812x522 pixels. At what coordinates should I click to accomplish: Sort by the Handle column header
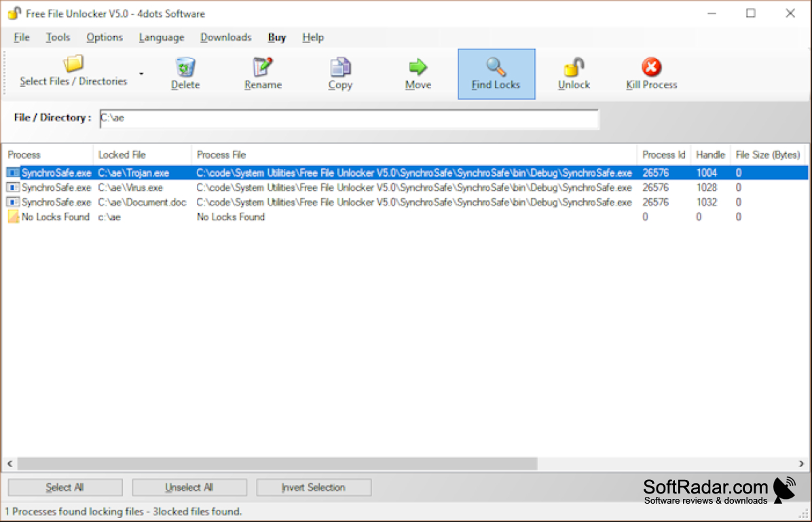[x=710, y=155]
